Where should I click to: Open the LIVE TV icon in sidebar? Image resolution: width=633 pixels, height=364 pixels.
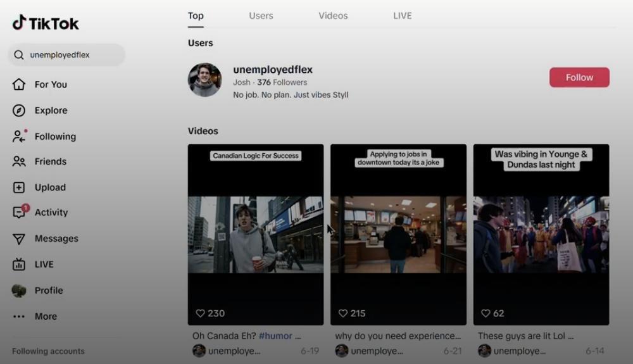click(x=19, y=265)
